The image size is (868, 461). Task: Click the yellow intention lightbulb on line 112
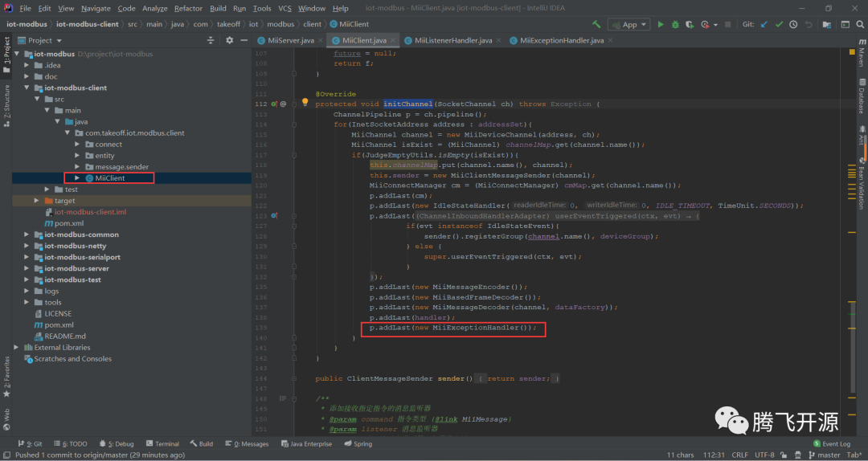(305, 104)
